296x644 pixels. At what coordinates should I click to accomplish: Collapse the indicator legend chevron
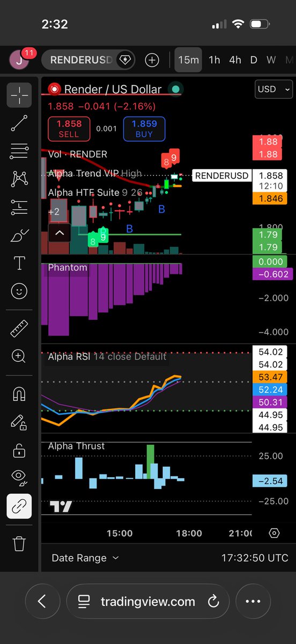tap(60, 233)
